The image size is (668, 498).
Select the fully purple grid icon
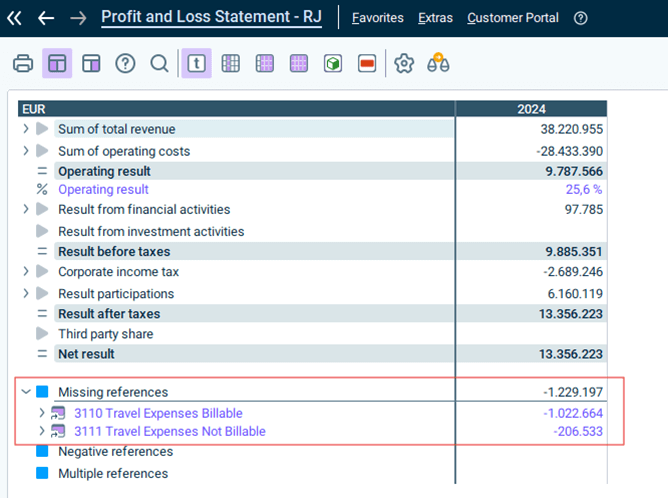pos(299,63)
